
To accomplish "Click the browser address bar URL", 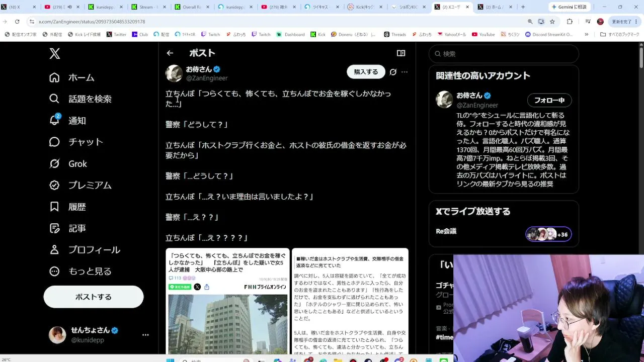I will click(x=92, y=22).
